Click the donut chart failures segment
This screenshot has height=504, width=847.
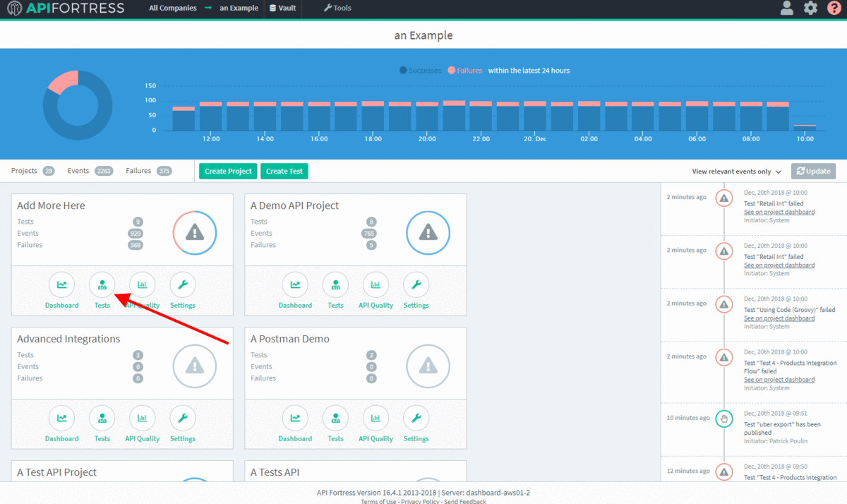coord(63,82)
